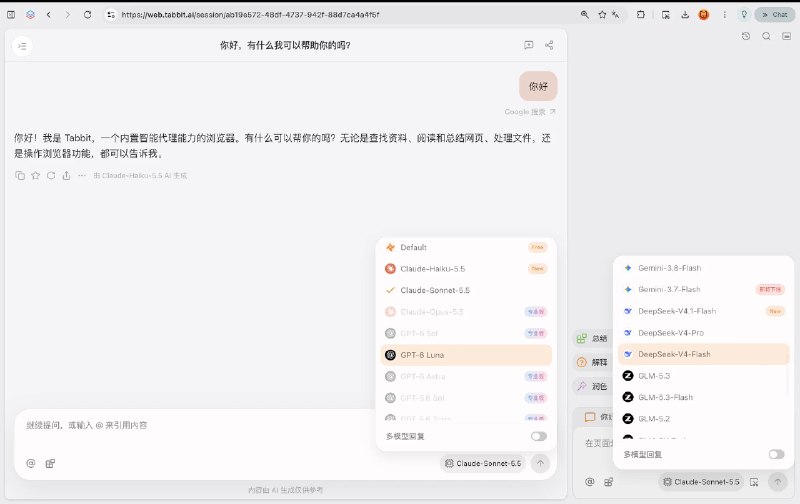Reload the current page
Viewport: 800px width, 504px height.
pos(87,15)
